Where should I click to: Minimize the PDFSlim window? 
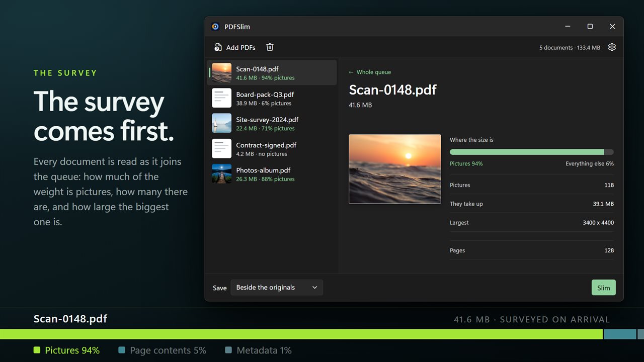click(568, 27)
